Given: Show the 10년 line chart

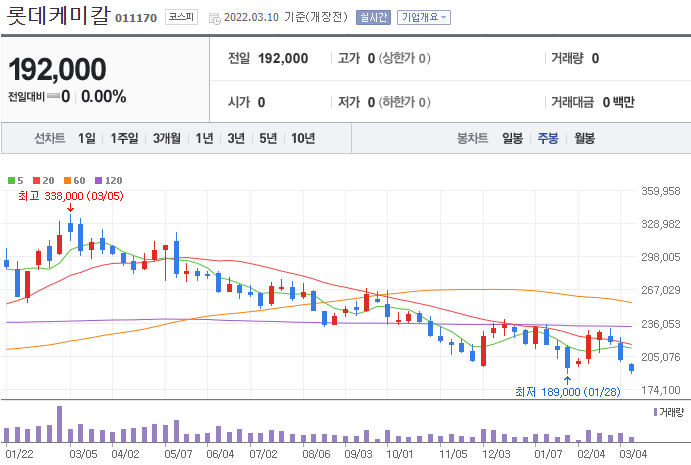Looking at the screenshot, I should [303, 138].
